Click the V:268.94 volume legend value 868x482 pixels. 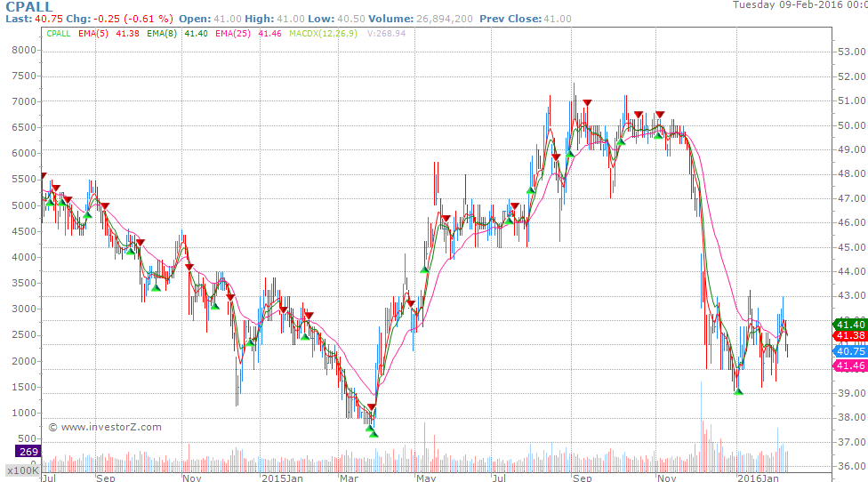pyautogui.click(x=386, y=34)
